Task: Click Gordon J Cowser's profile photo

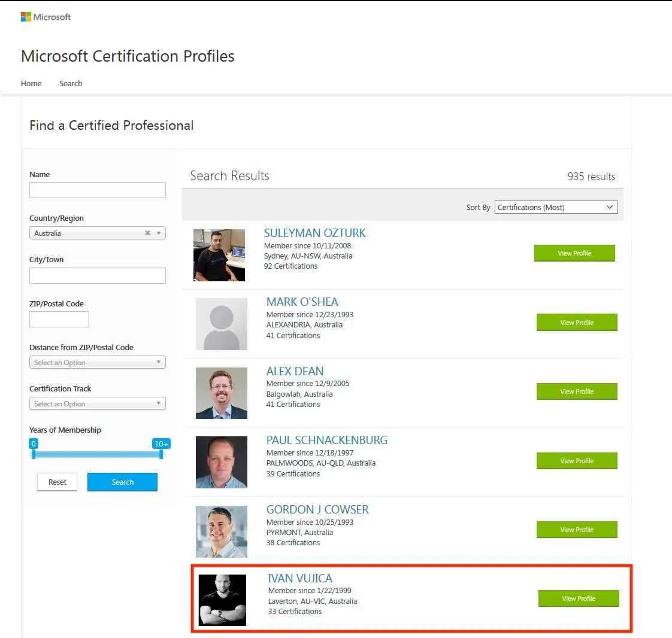Action: [222, 532]
